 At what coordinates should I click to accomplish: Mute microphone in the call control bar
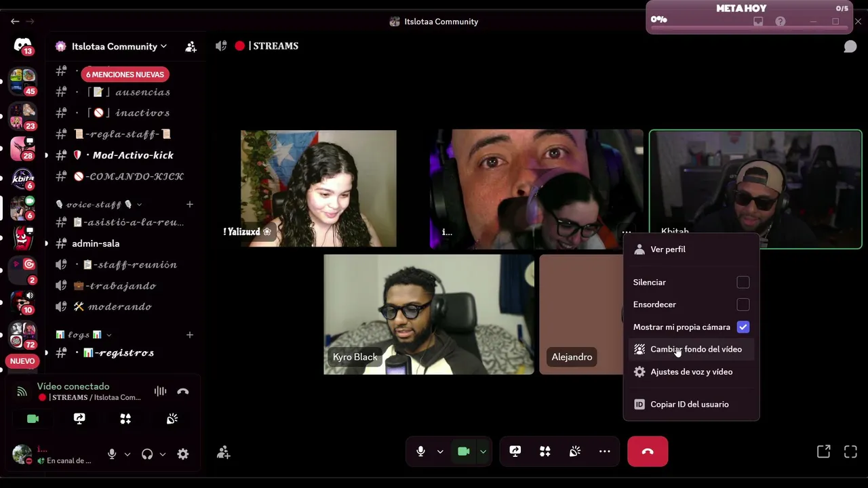tap(420, 451)
